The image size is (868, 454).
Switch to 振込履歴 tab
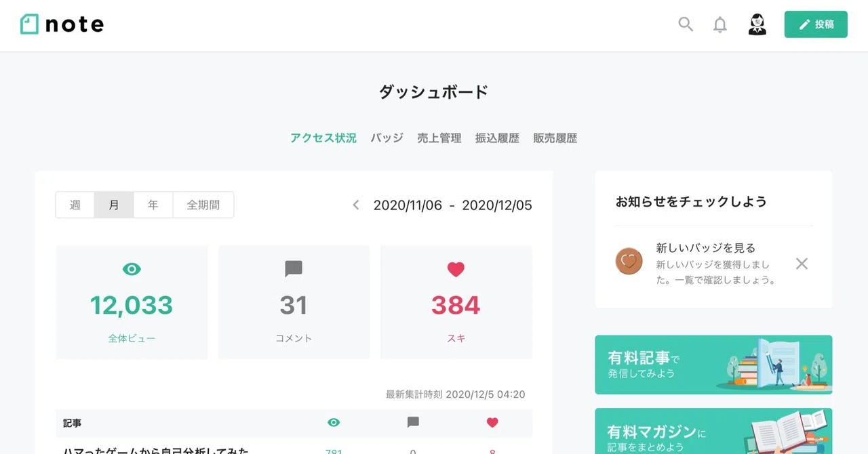pos(497,138)
